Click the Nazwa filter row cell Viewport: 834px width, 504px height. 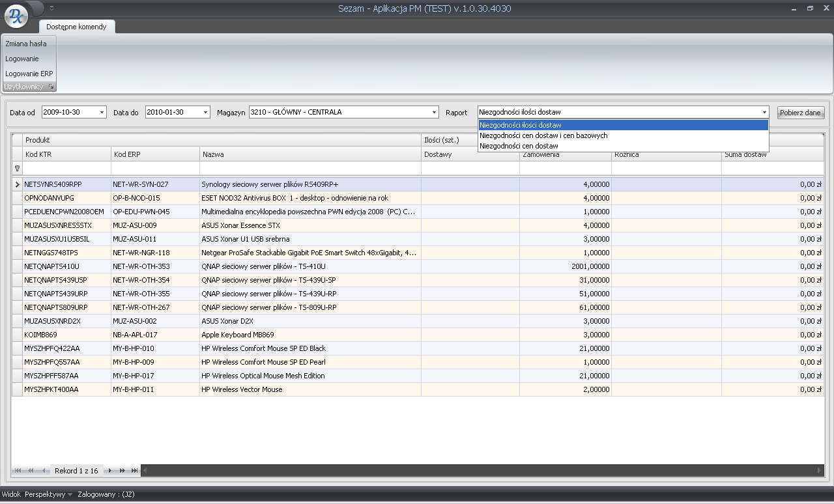tap(310, 168)
